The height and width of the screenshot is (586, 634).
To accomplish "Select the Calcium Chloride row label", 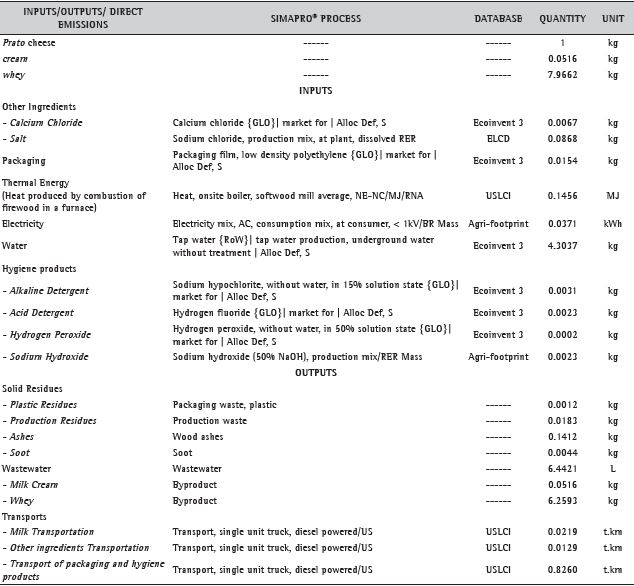I will click(44, 123).
